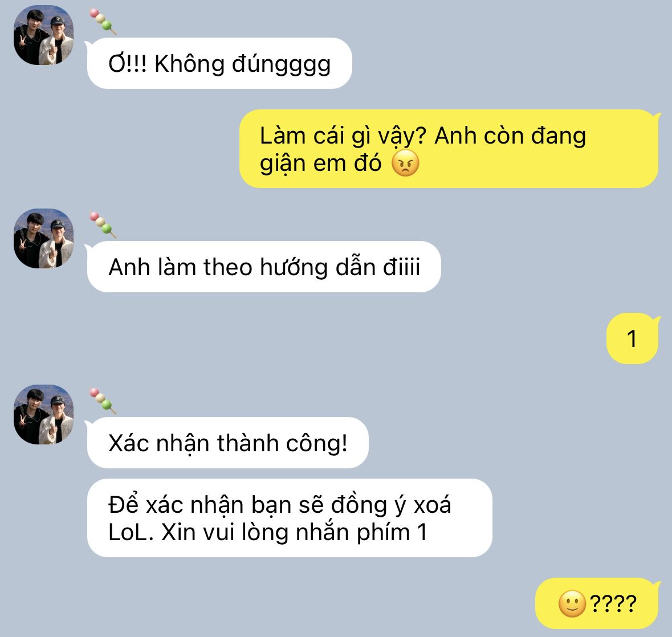Click the question marks in the last sent message
Image resolution: width=672 pixels, height=637 pixels.
coord(613,604)
